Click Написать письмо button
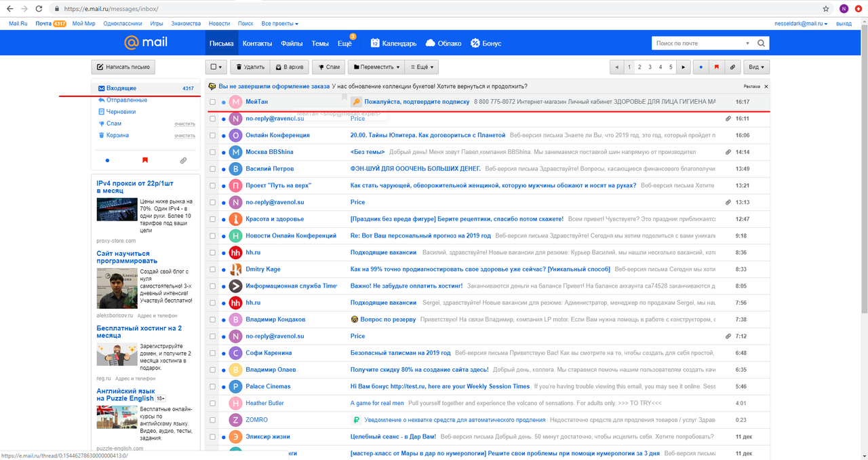Screen dimensions: 868x460 [x=123, y=67]
